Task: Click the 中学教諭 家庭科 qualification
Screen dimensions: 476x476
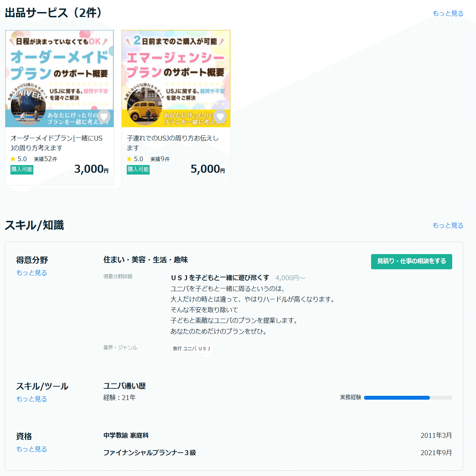Action: (x=126, y=436)
